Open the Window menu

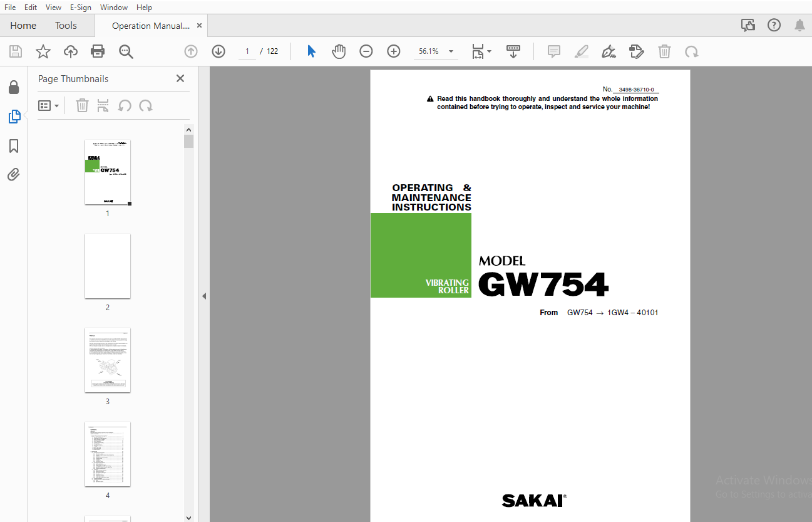click(114, 8)
